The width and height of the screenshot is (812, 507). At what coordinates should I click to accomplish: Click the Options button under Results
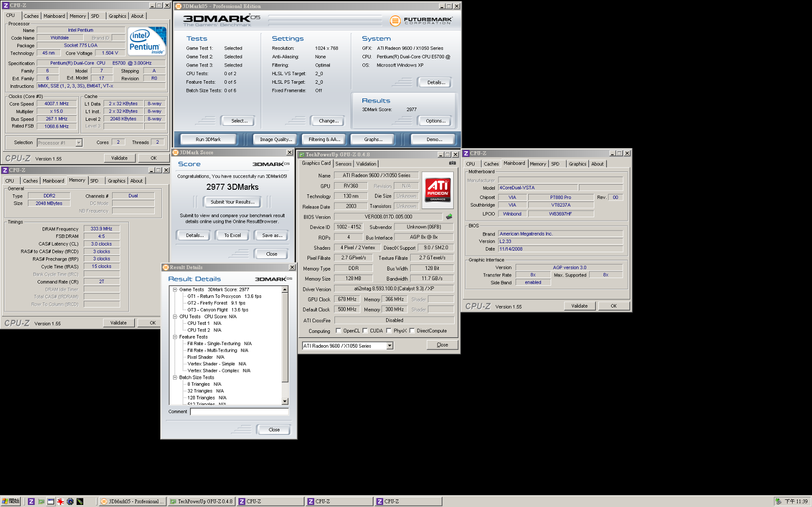[x=436, y=121]
